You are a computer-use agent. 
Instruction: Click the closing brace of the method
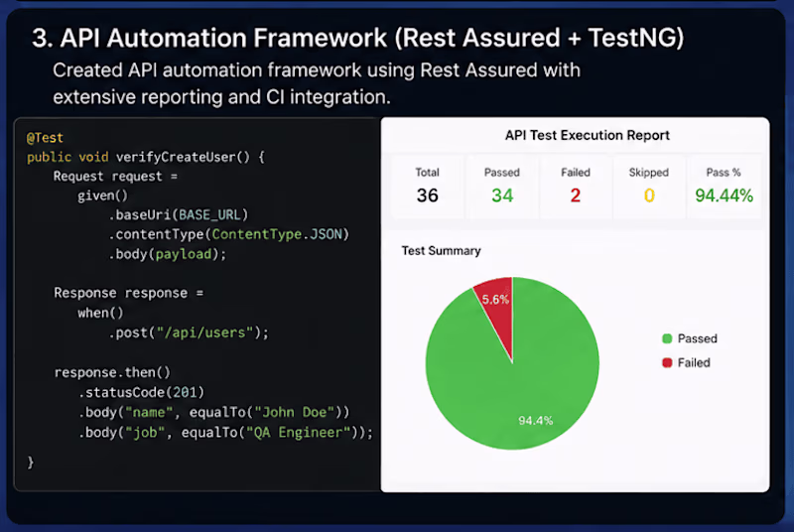pos(31,462)
